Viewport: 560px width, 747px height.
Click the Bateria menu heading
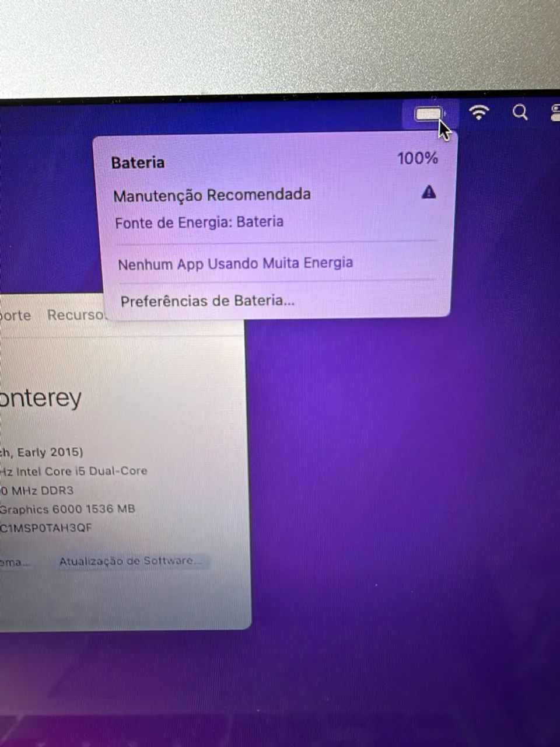[x=138, y=162]
